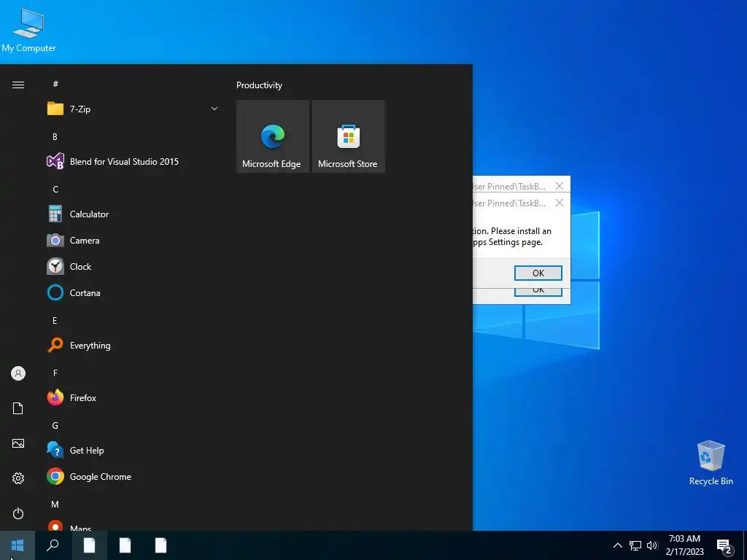Click the second blank taskbar file icon
The width and height of the screenshot is (747, 560).
[125, 545]
